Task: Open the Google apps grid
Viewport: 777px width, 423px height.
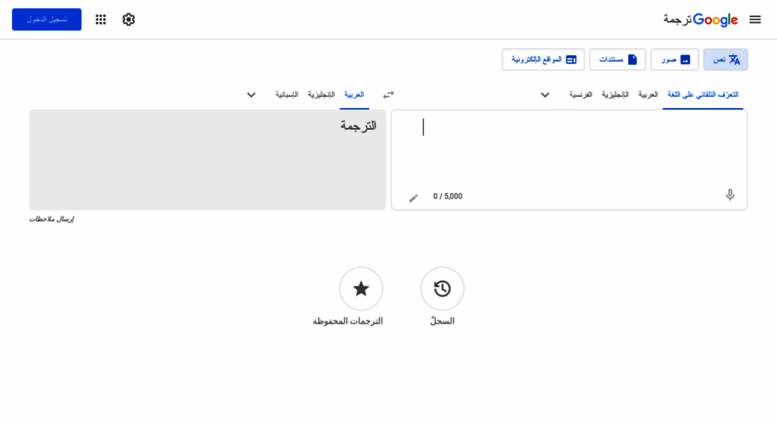Action: (x=101, y=19)
